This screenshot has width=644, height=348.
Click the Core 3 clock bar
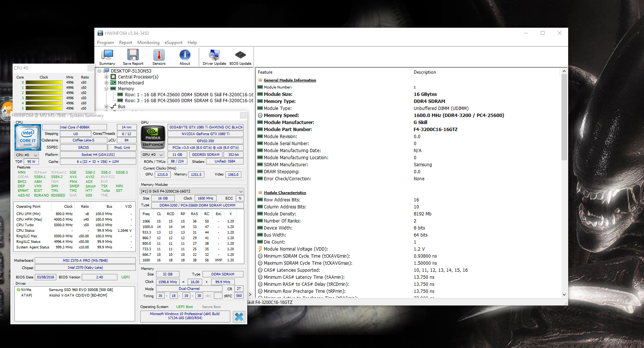tap(44, 98)
